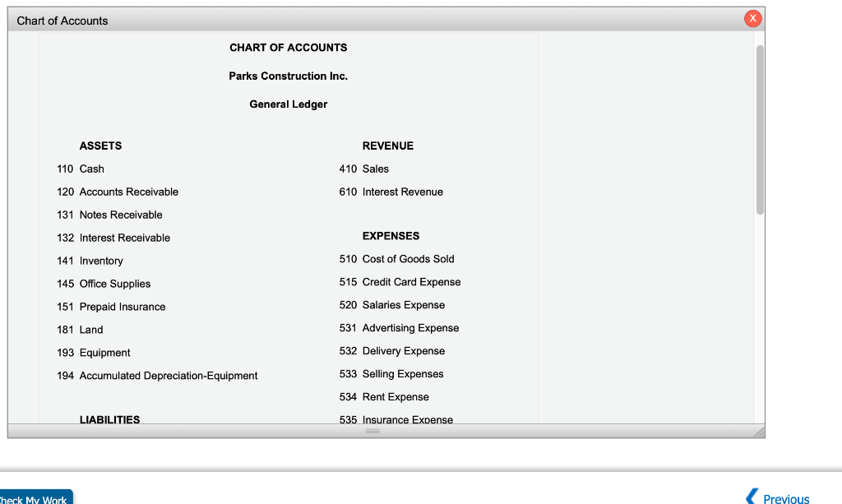
Task: Select account 145 Office Supplies
Action: [x=103, y=284]
